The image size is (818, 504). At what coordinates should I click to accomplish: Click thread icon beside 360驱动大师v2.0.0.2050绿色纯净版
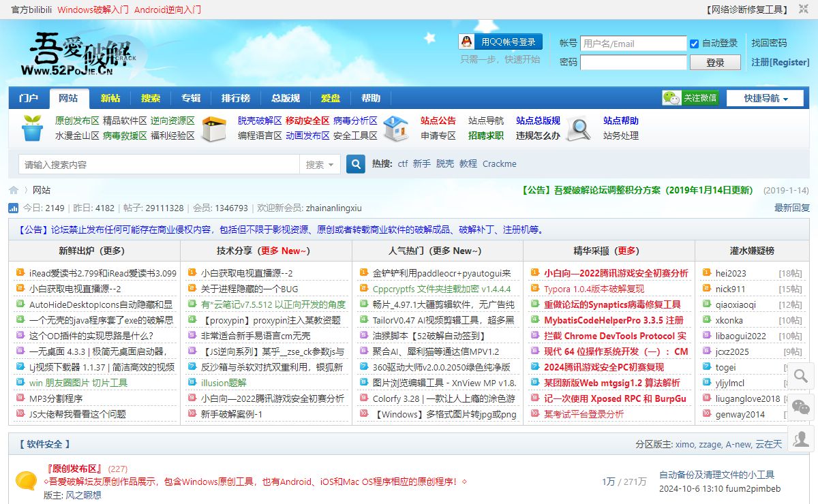(363, 367)
